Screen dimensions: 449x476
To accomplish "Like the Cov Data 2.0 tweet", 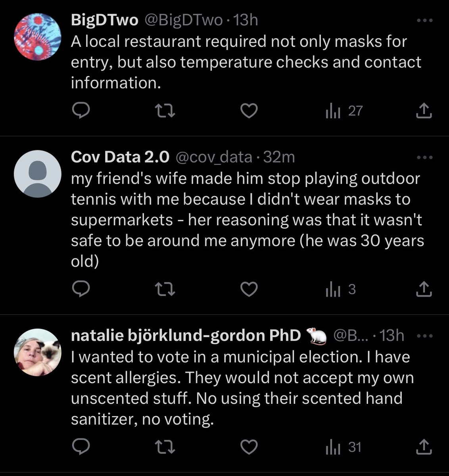I will [249, 290].
